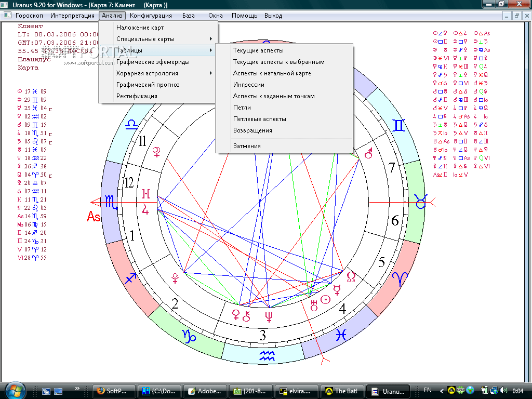
Task: Open the Конфигурация menu
Action: (x=151, y=16)
